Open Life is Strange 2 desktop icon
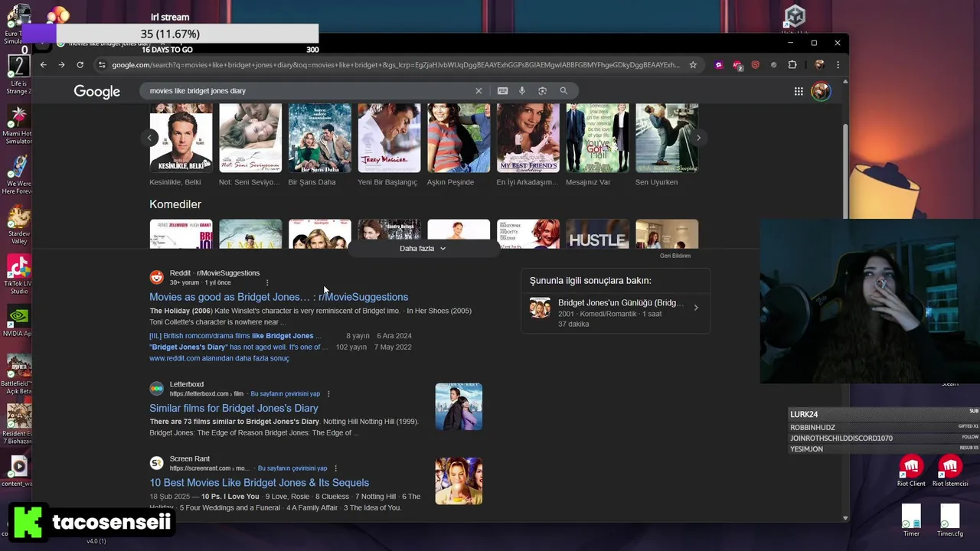 click(18, 76)
